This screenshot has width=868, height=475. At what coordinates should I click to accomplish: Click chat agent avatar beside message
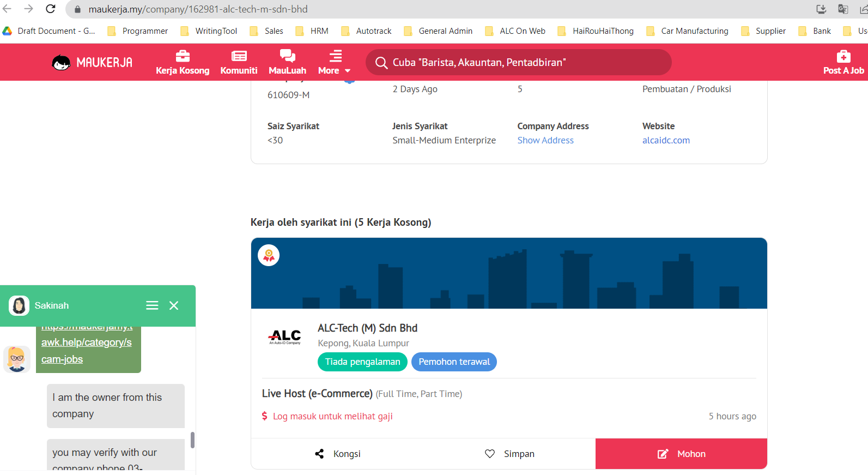tap(17, 359)
